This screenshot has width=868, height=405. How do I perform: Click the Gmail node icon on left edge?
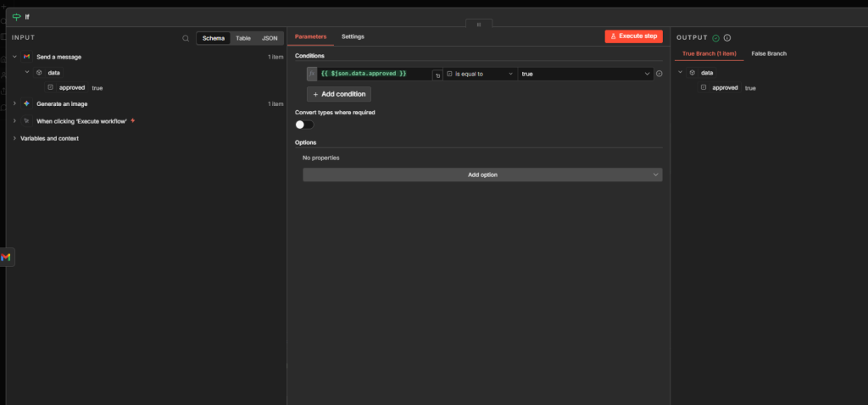click(x=6, y=257)
